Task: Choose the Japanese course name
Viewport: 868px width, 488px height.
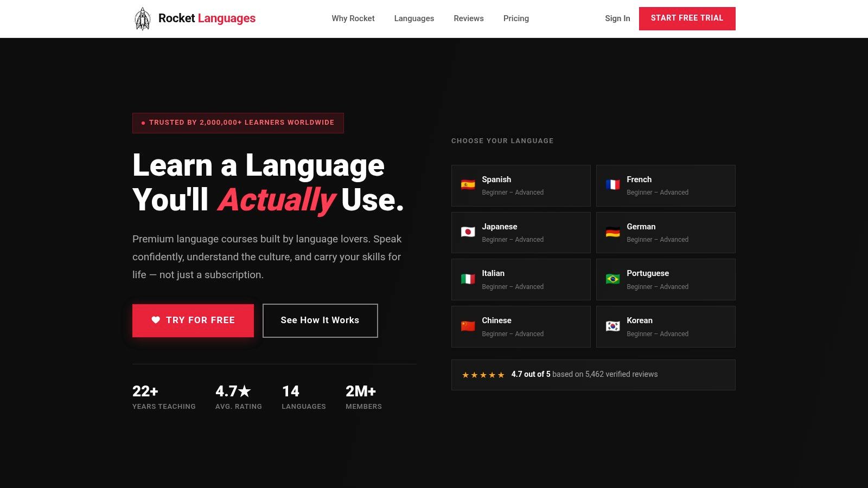Action: (499, 227)
